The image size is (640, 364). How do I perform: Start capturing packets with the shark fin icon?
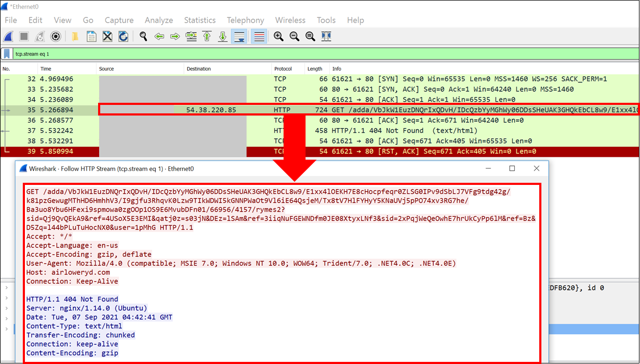pos(8,37)
